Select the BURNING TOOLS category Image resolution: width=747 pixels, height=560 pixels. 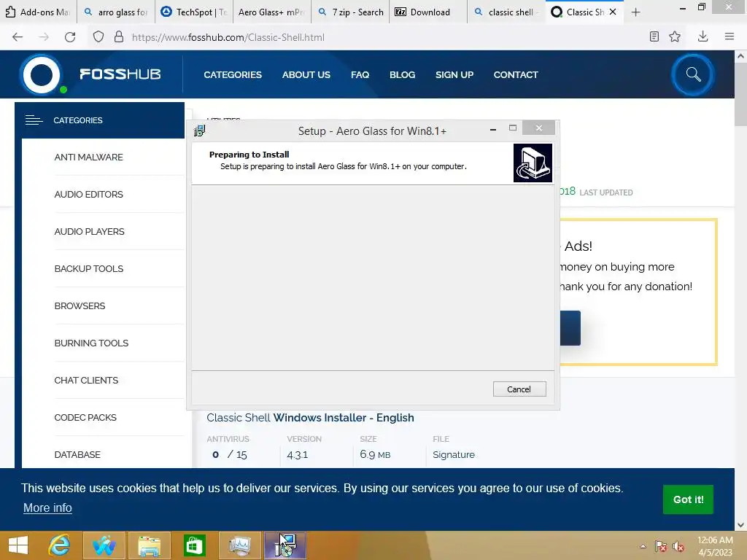[91, 343]
